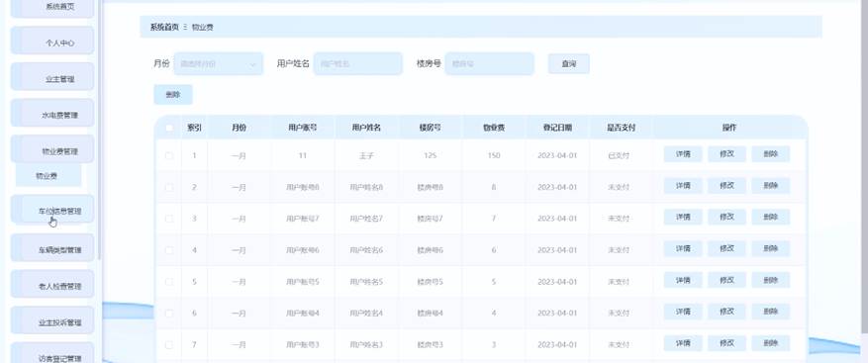Screen dimensions: 868x363
Task: Expand 老人检查管理 sidebar menu
Action: click(x=52, y=285)
